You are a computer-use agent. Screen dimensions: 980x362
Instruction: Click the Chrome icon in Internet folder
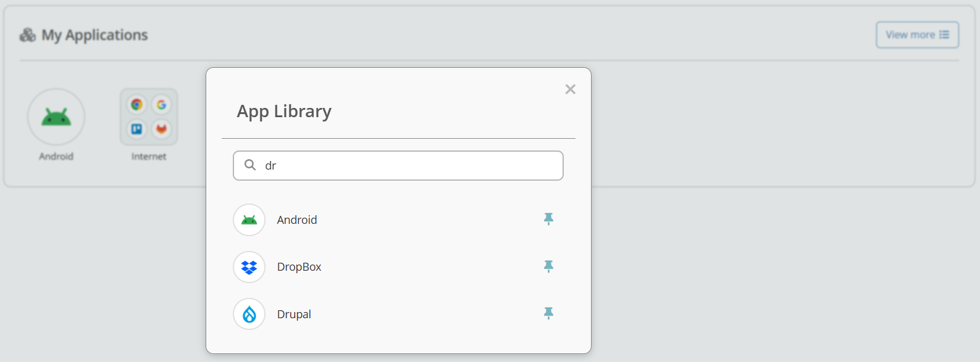pos(137,105)
